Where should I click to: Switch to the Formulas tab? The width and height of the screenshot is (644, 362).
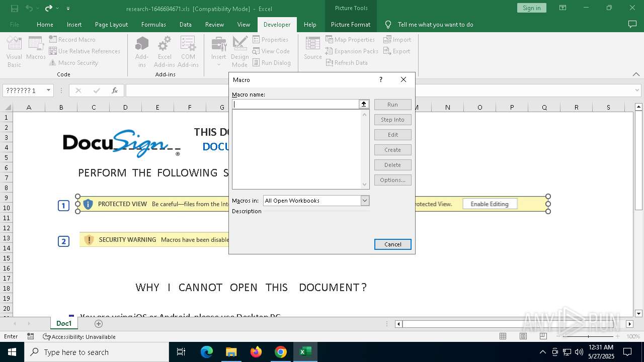point(153,24)
